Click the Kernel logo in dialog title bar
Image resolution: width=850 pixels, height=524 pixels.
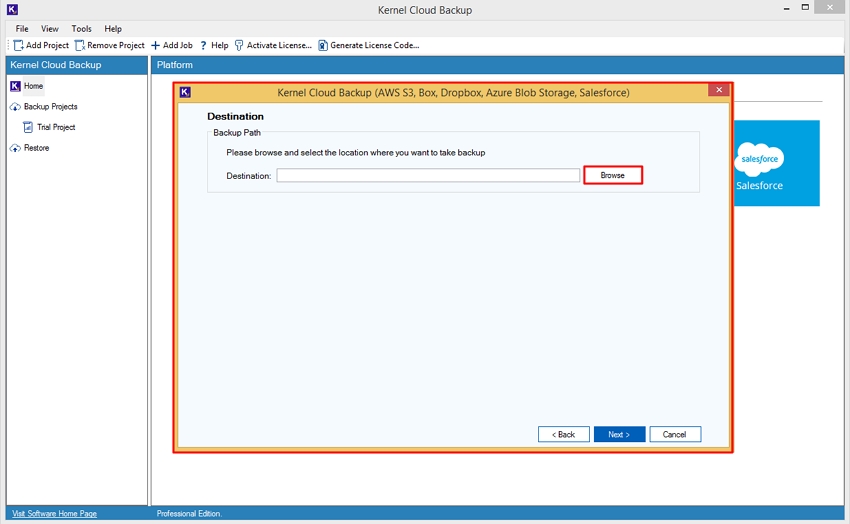pos(185,92)
